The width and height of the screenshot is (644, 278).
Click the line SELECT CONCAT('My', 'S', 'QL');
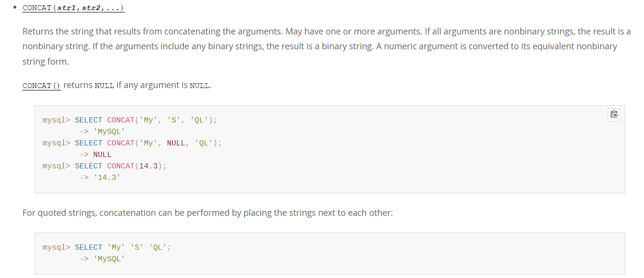coord(146,120)
